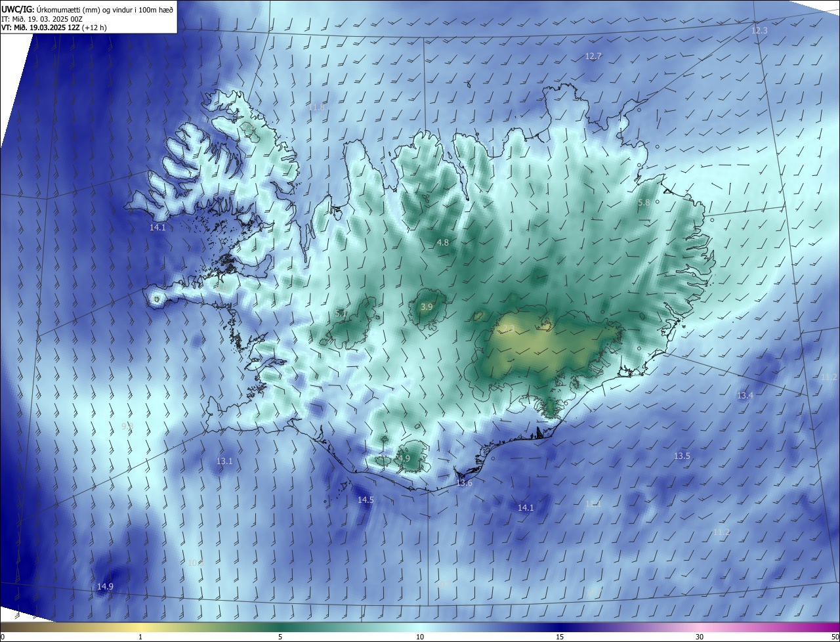
Task: Click the 15 tick on color scale
Action: click(560, 637)
